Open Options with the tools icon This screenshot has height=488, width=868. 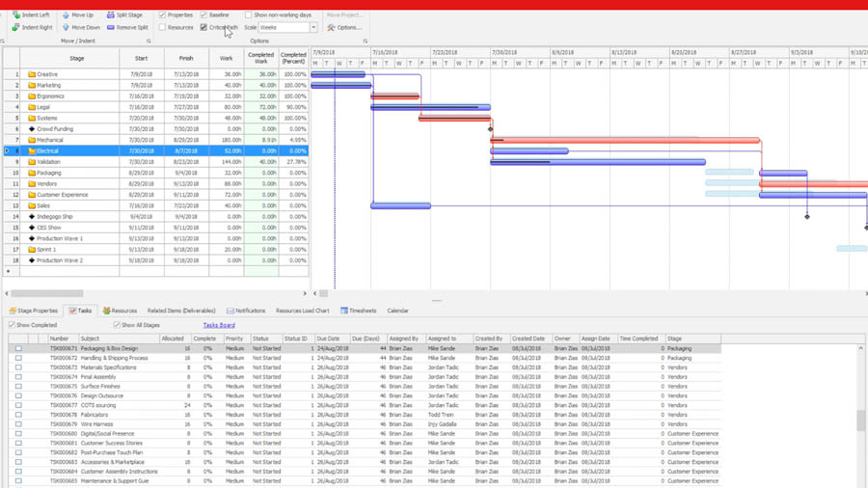(x=331, y=28)
